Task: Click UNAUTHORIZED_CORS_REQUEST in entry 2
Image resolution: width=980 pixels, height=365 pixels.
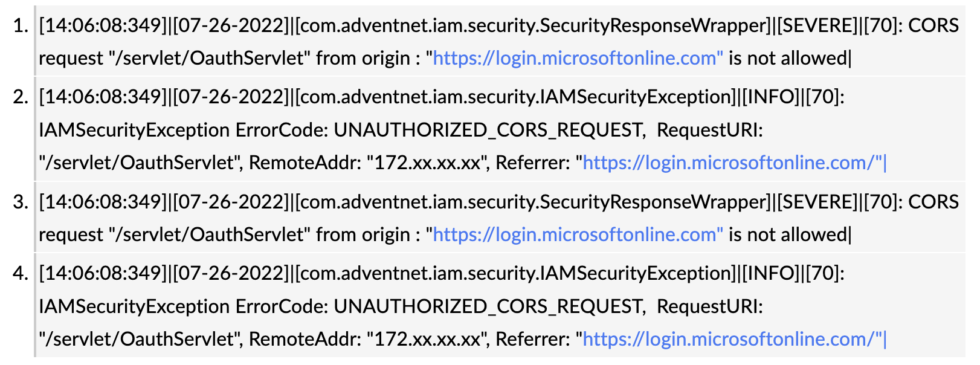Action: click(488, 131)
